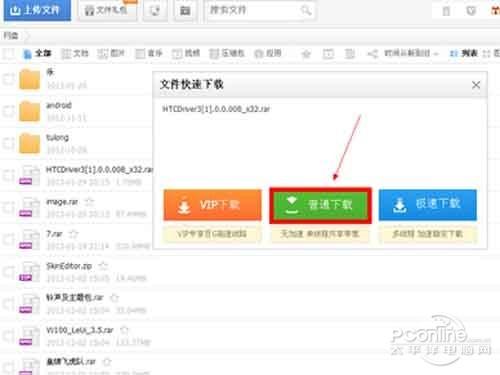Screen dimensions: 500x375
Task: Click the breadcrumb root at top left
Action: 11,35
